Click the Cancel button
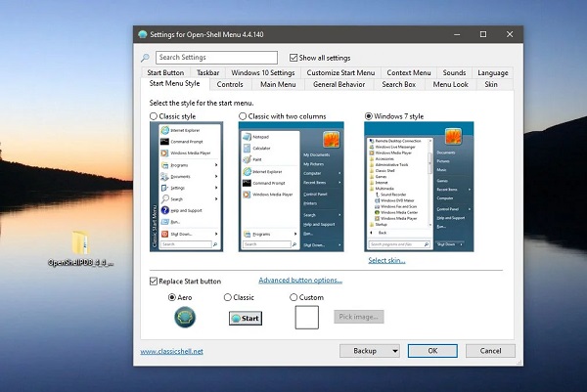Image resolution: width=587 pixels, height=392 pixels. (x=490, y=351)
